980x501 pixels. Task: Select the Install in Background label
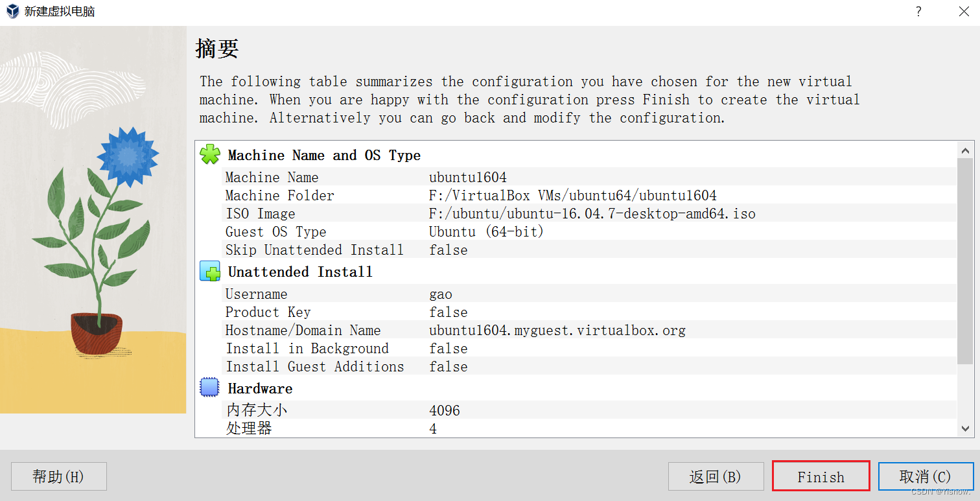click(x=307, y=349)
